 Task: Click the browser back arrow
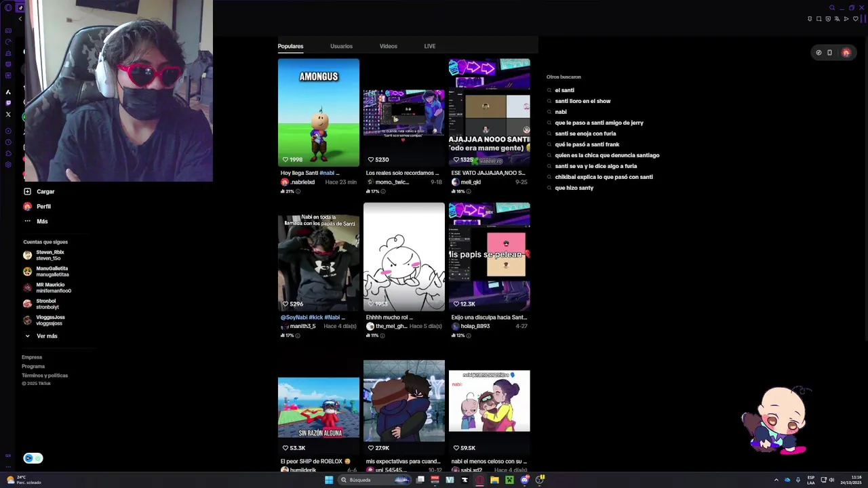pos(20,19)
